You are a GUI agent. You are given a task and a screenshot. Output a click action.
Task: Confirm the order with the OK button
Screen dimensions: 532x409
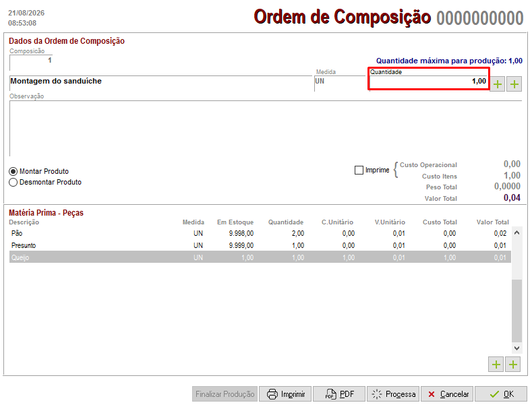pos(501,394)
